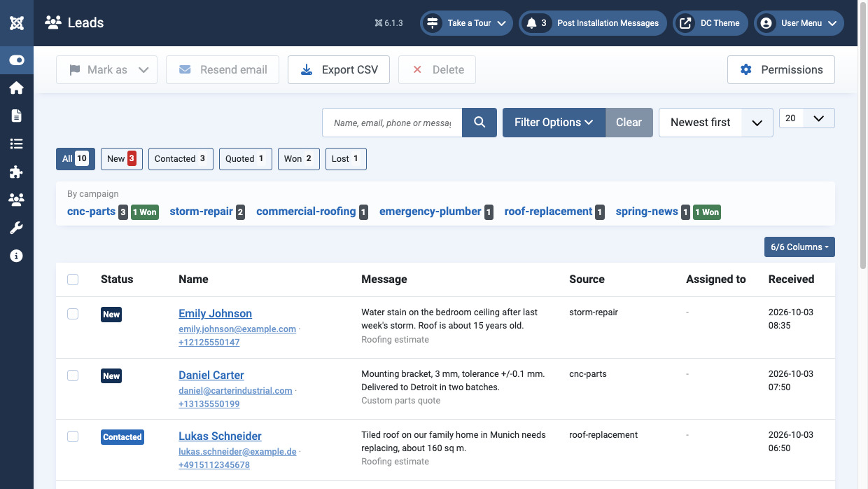Check the Daniel Carter row checkbox
The width and height of the screenshot is (868, 489).
(73, 376)
